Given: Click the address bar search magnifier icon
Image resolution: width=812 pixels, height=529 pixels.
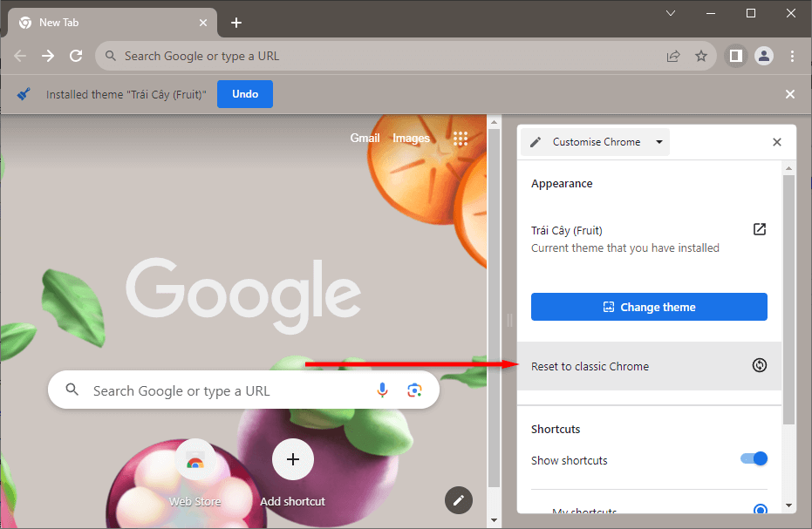Looking at the screenshot, I should coord(110,56).
